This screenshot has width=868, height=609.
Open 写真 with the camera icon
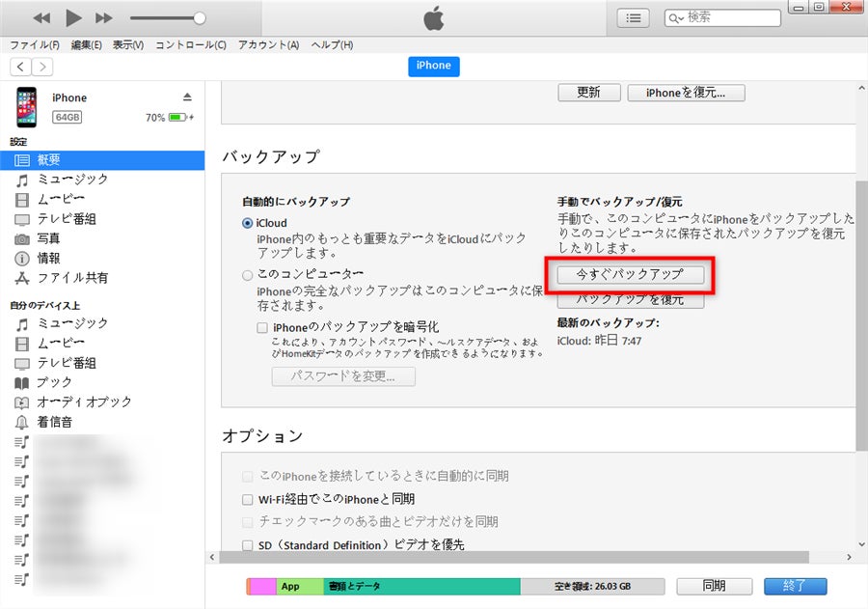click(38, 238)
